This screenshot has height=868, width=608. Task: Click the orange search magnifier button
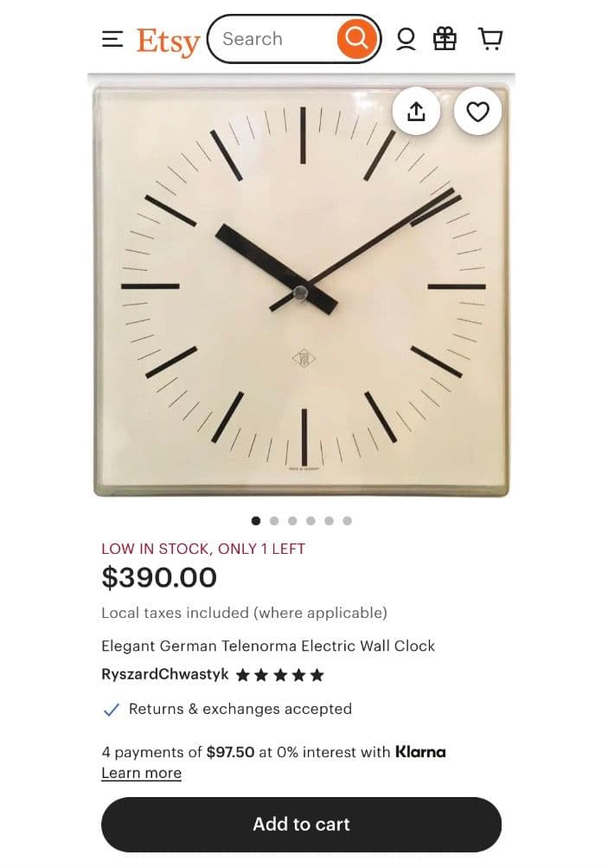(357, 39)
